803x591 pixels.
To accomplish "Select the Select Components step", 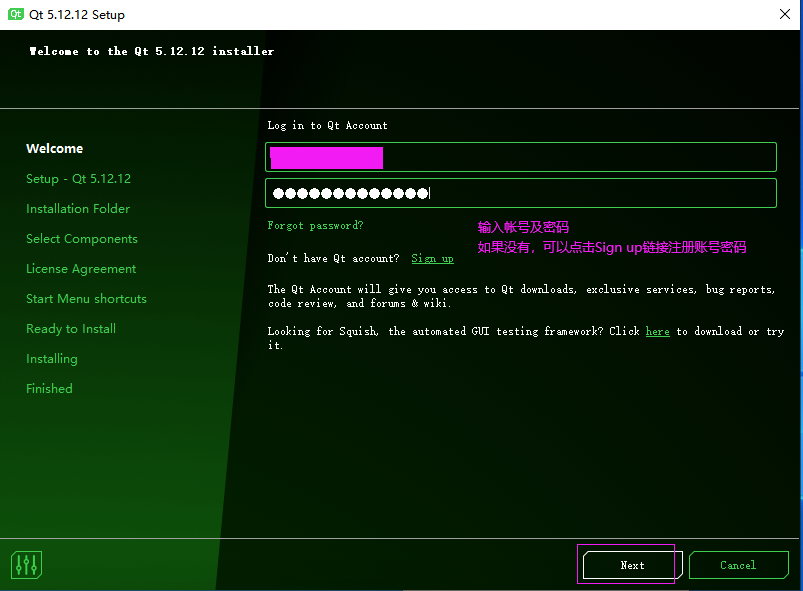I will [x=82, y=239].
